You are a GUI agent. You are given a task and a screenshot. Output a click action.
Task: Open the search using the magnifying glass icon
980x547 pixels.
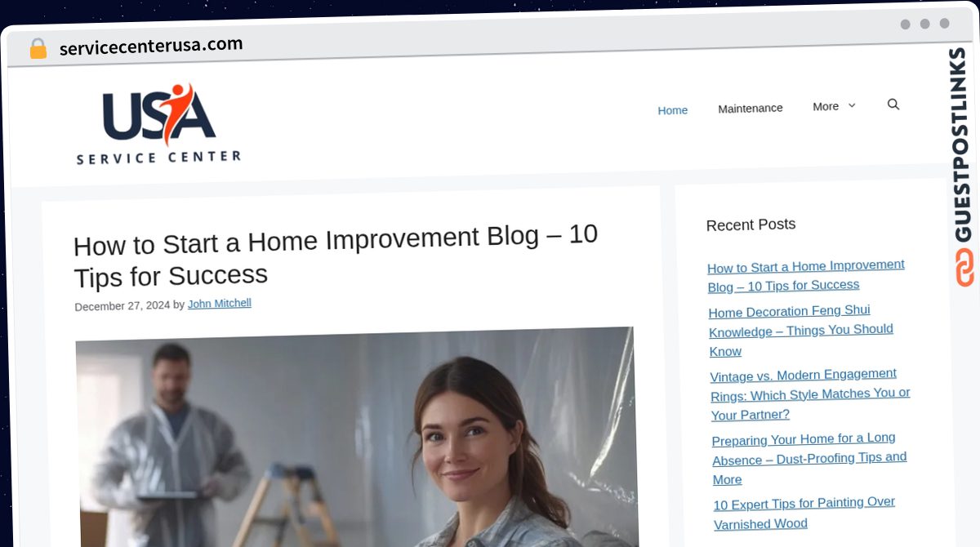[x=893, y=105]
